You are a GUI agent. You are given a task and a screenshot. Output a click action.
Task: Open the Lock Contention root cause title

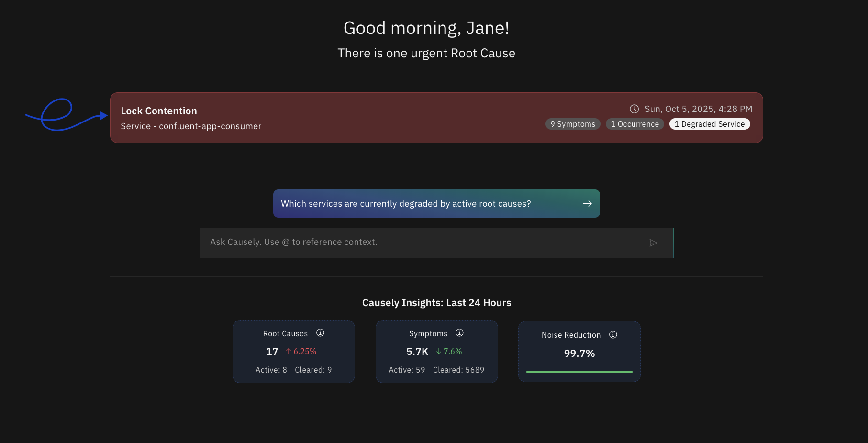(159, 111)
